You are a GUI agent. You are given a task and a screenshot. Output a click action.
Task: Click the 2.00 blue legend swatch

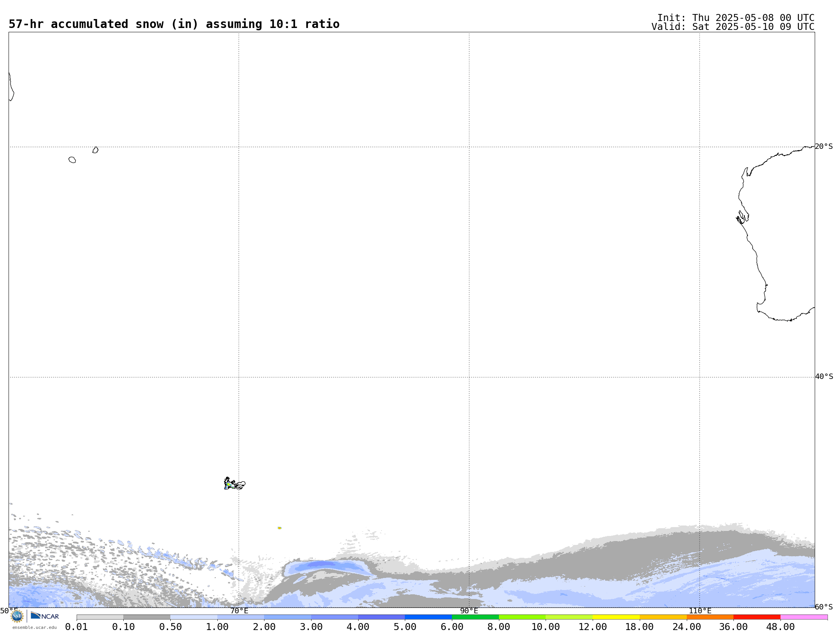(x=288, y=617)
